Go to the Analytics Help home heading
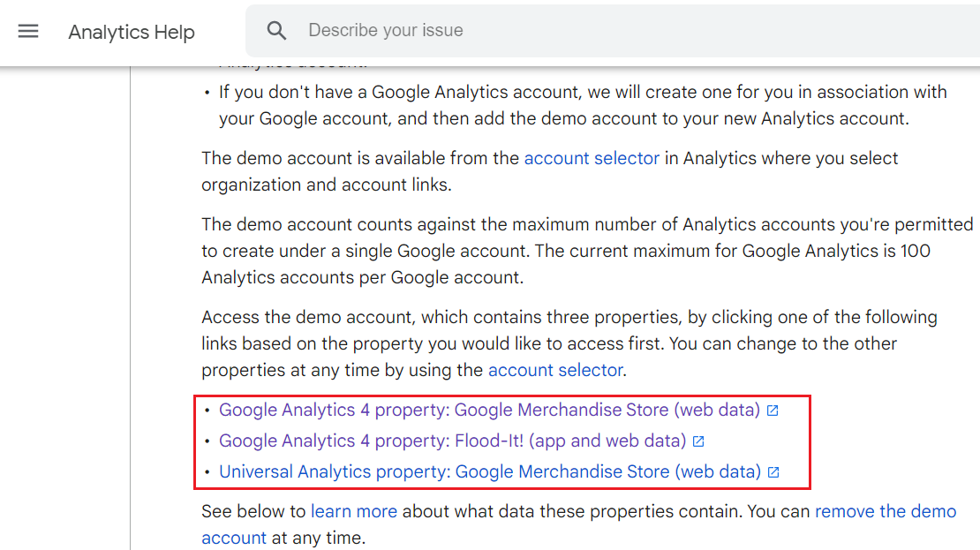This screenshot has width=980, height=550. click(131, 32)
